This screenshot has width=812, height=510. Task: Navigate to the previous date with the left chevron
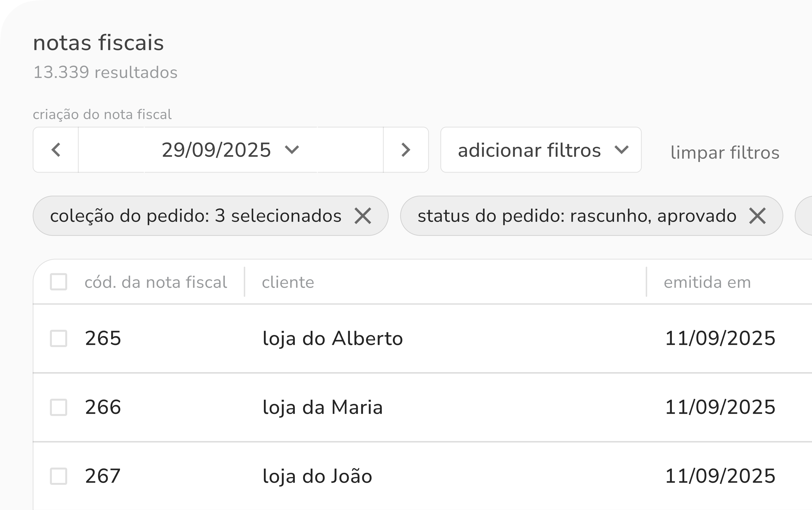coord(56,150)
